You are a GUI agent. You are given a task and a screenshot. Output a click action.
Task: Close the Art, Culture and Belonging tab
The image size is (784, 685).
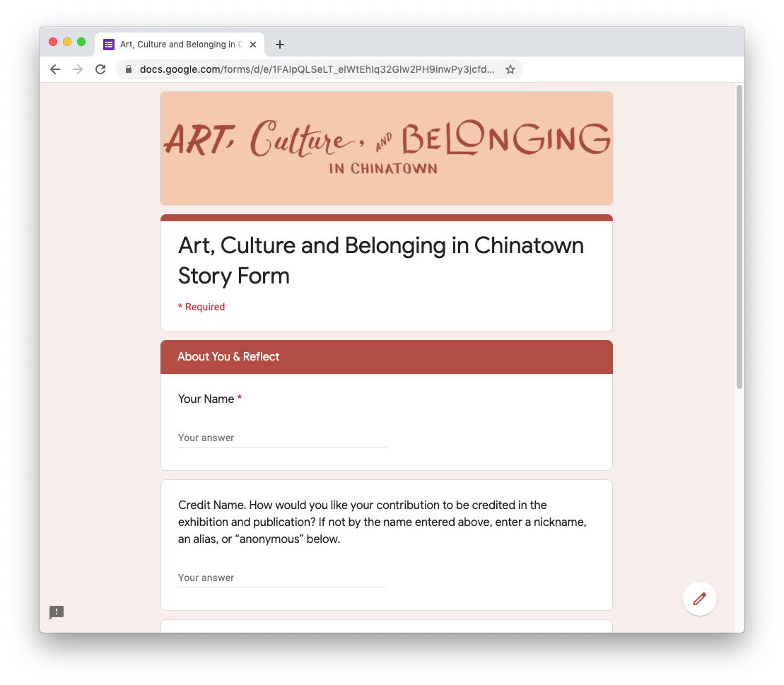[x=253, y=45]
